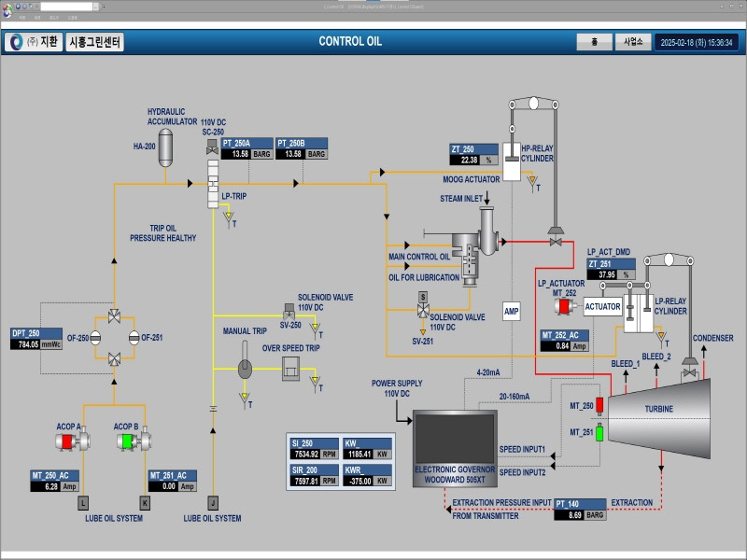Click the MT_250_AC current value 6.28
Image resolution: width=747 pixels, height=560 pixels.
pos(45,486)
